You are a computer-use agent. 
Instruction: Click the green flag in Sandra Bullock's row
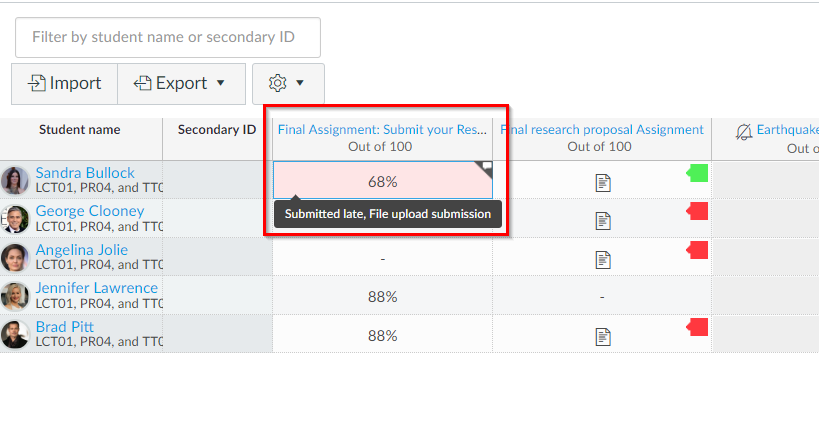698,173
